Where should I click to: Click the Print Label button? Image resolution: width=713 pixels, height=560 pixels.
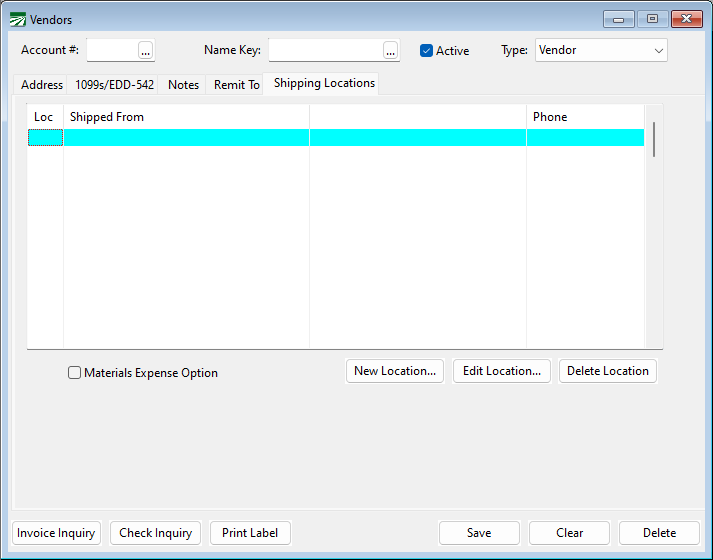click(250, 533)
